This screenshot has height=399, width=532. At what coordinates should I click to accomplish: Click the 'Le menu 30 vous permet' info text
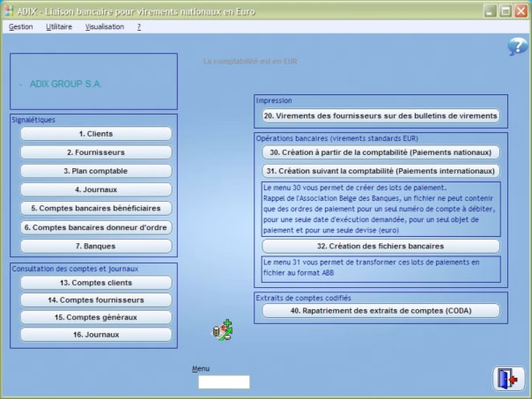pos(381,209)
